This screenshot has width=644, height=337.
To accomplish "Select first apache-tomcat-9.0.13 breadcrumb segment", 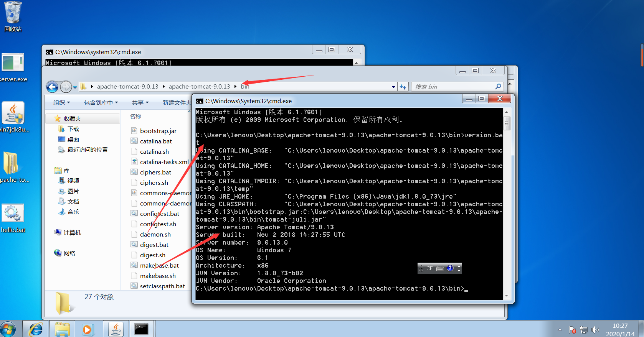I will click(127, 87).
